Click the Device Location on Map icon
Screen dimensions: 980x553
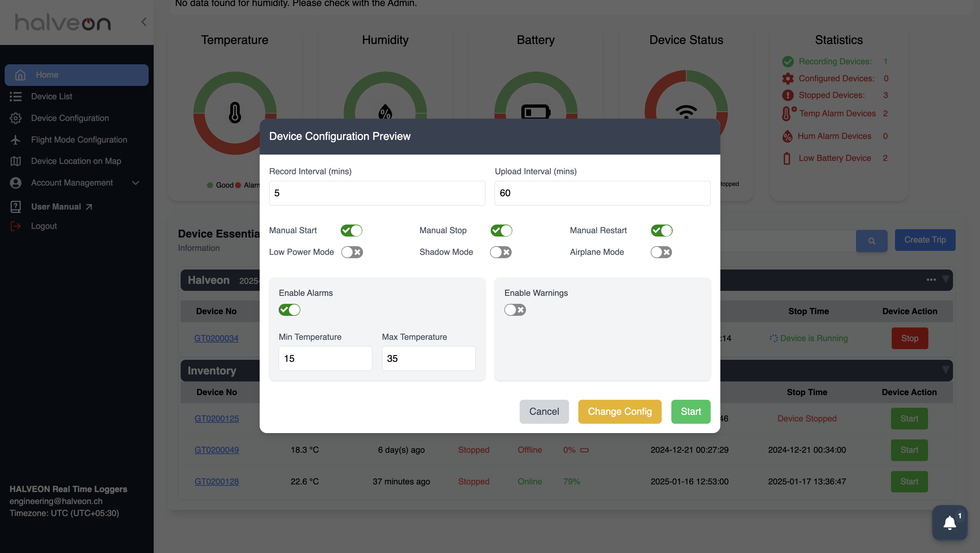16,161
